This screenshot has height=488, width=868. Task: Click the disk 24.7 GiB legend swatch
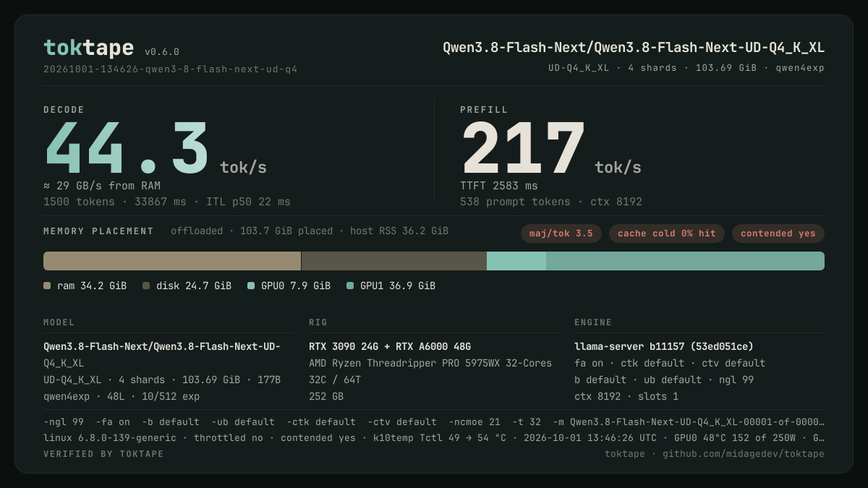(x=146, y=286)
